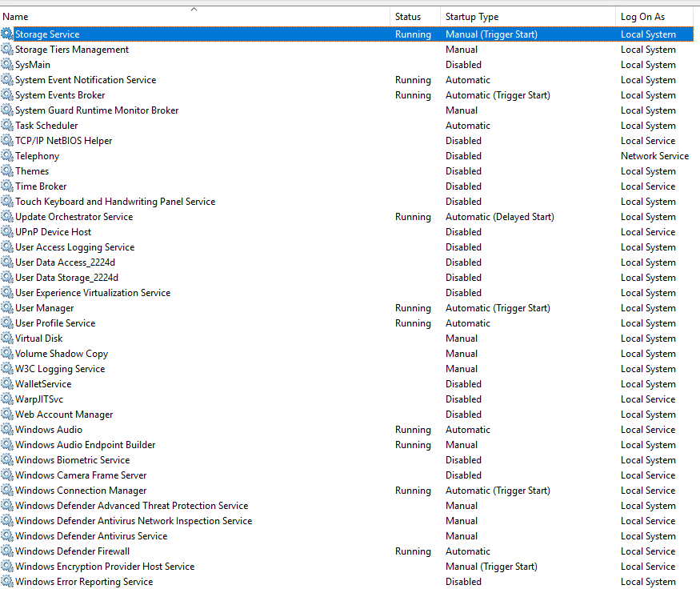Click the Telephony service gear icon
The width and height of the screenshot is (700, 589).
point(7,155)
